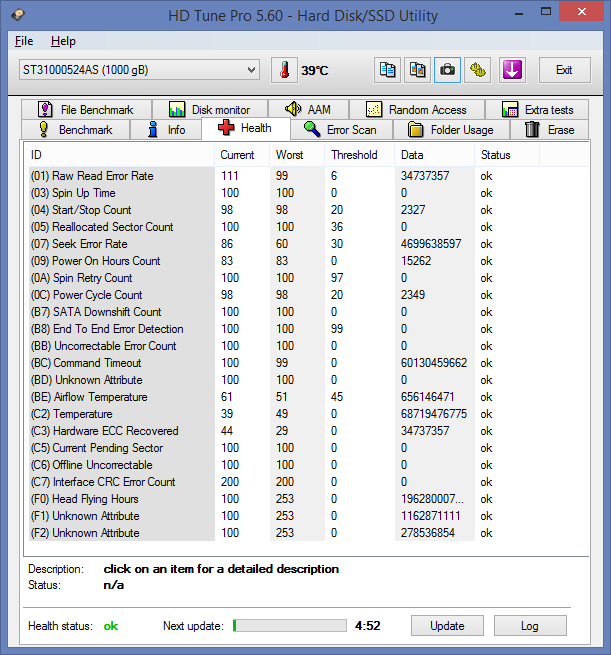Select the (F2) Unknown Attribute row

point(284,533)
